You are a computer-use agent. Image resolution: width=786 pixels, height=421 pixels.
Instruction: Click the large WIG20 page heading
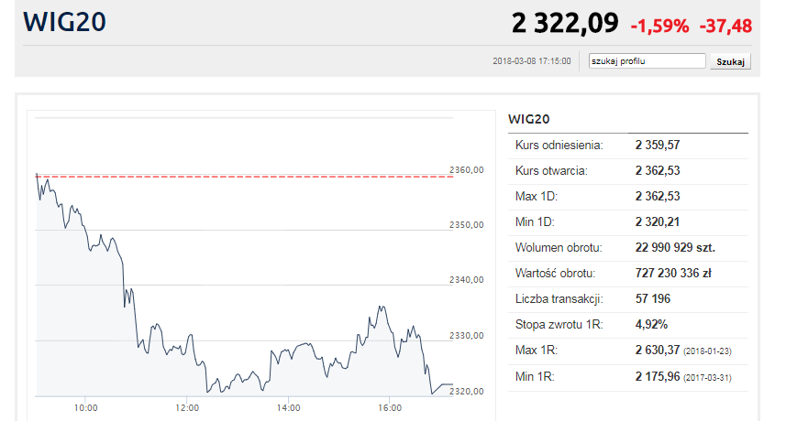click(x=63, y=22)
